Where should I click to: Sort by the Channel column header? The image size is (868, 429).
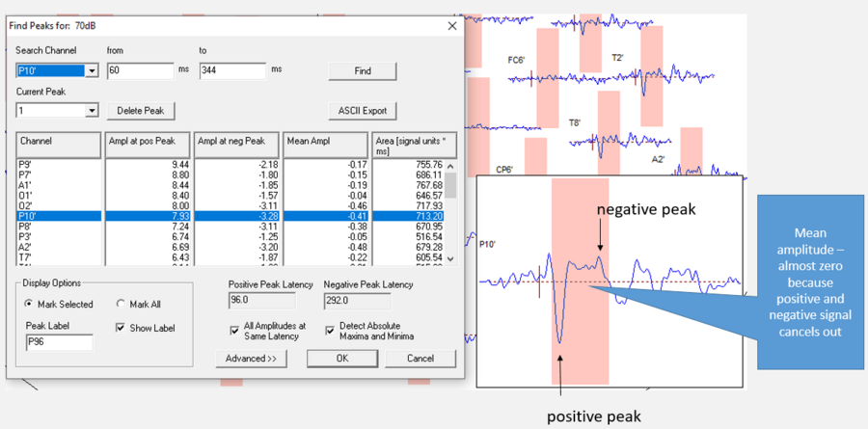click(59, 145)
